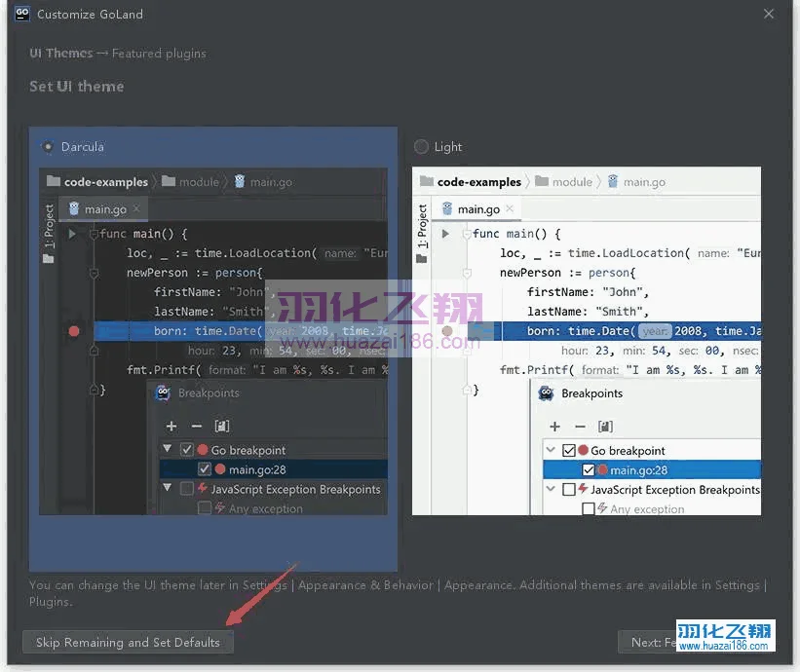Click code-examples folder icon in Light preview
Screen dimensions: 800x672
427,181
